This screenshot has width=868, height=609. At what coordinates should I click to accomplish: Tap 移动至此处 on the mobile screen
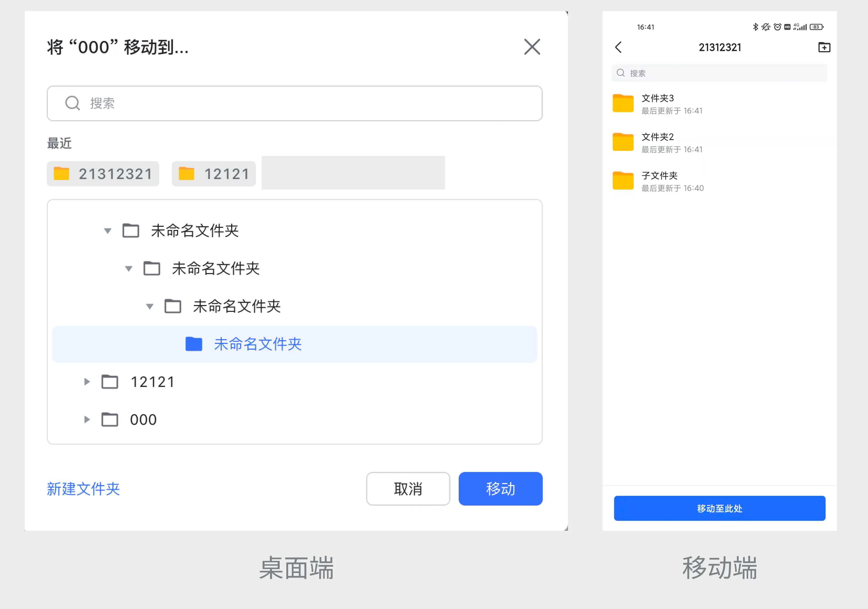coord(719,508)
